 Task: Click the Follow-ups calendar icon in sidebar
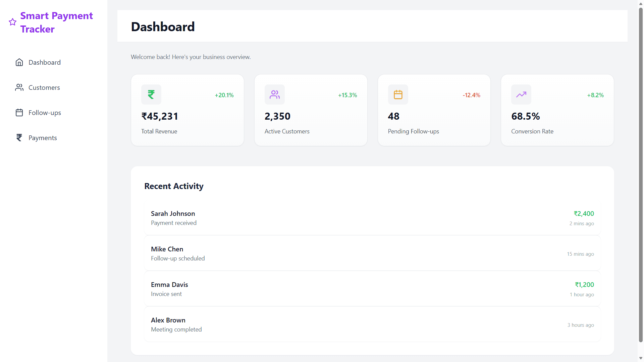[x=19, y=113]
